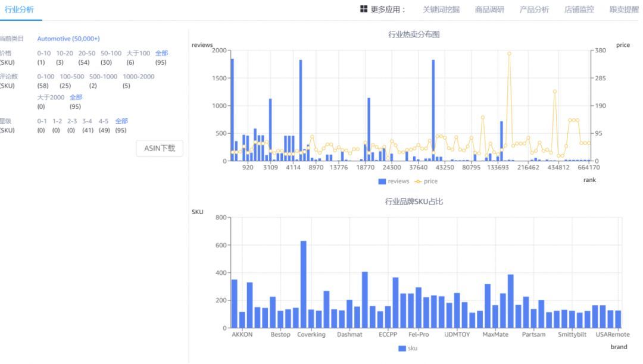Click the rank 920 axis label

(248, 168)
